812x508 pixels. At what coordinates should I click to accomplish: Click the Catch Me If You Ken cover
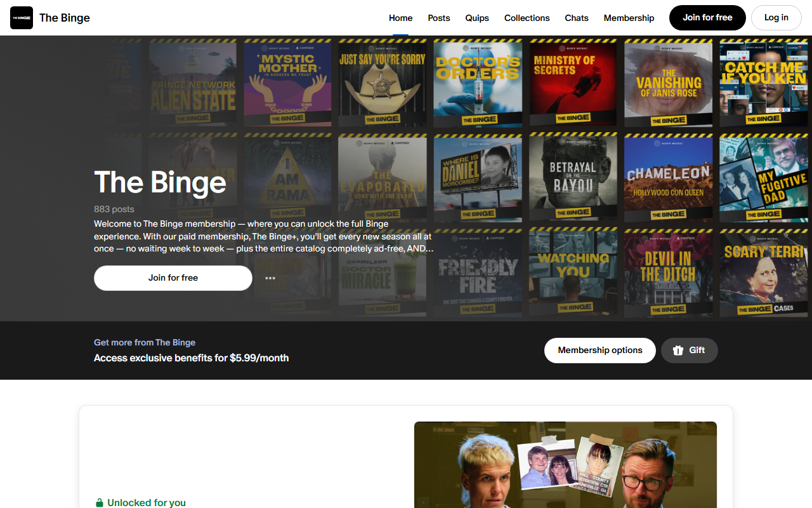click(x=763, y=84)
